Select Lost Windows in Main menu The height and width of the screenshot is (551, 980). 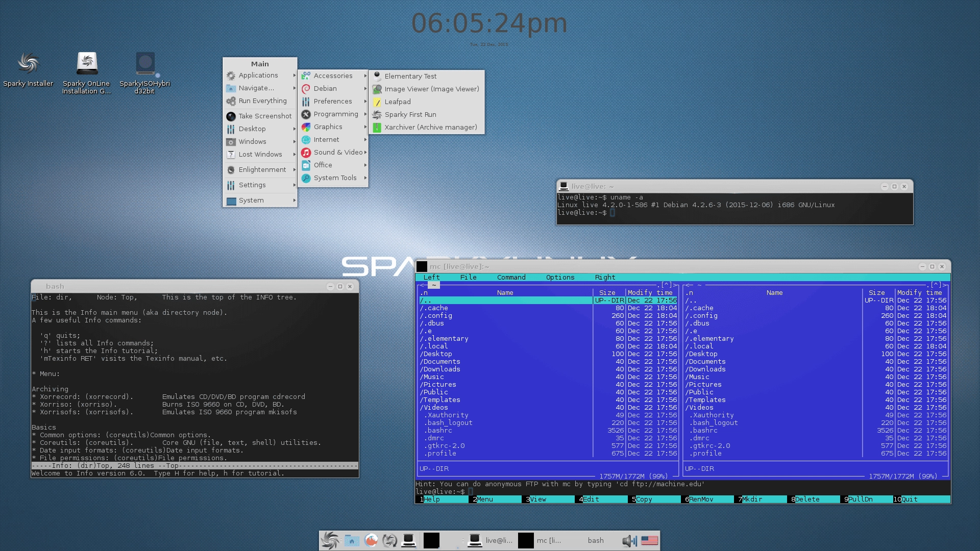pyautogui.click(x=260, y=155)
